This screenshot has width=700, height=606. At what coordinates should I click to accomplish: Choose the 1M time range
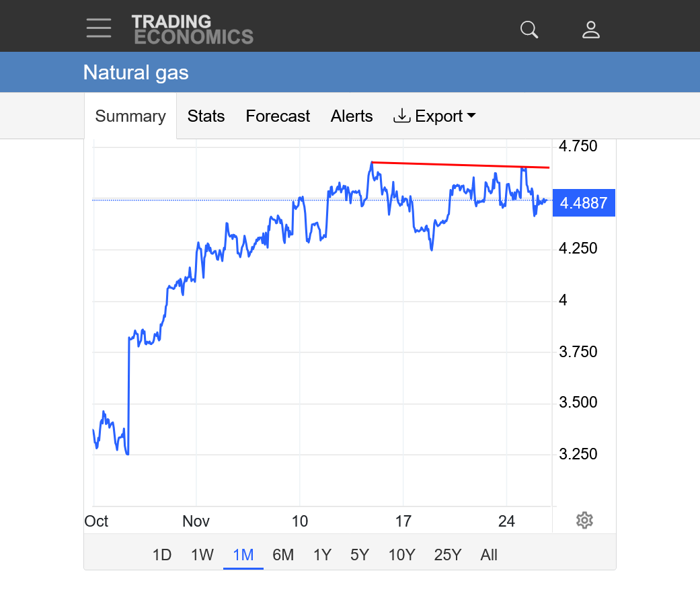pyautogui.click(x=243, y=555)
